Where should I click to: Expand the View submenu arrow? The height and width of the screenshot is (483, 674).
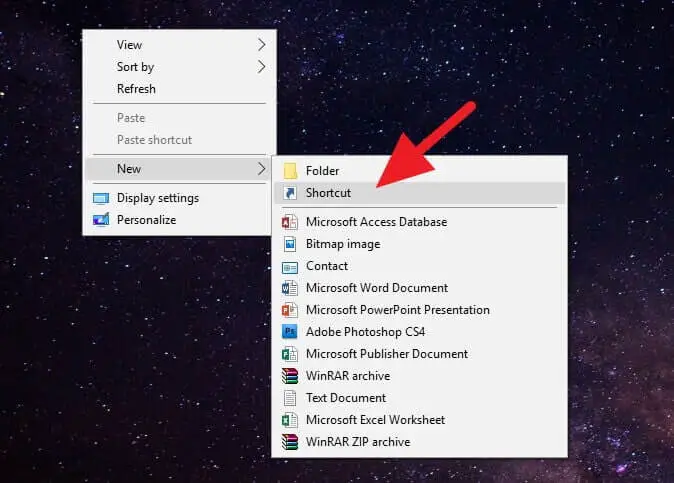261,45
